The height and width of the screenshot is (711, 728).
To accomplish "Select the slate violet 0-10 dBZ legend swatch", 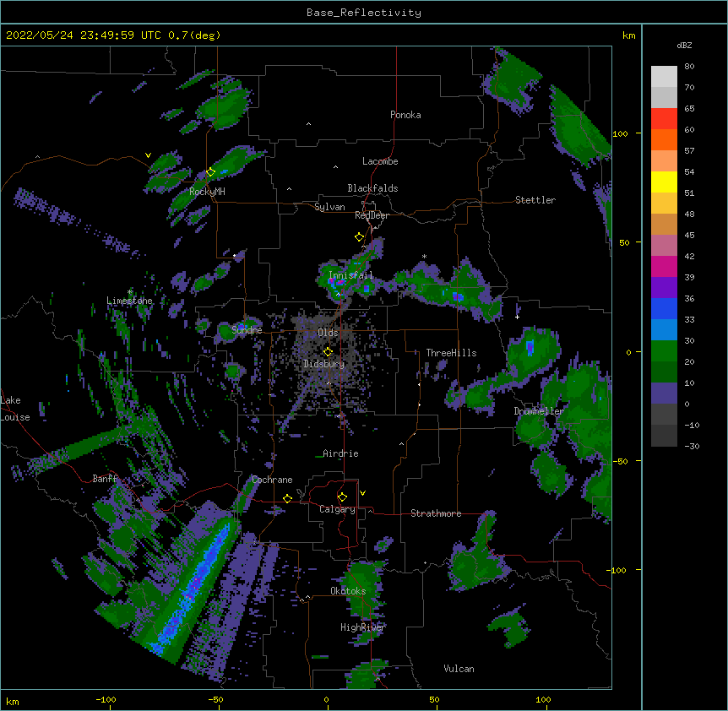I will tap(664, 393).
